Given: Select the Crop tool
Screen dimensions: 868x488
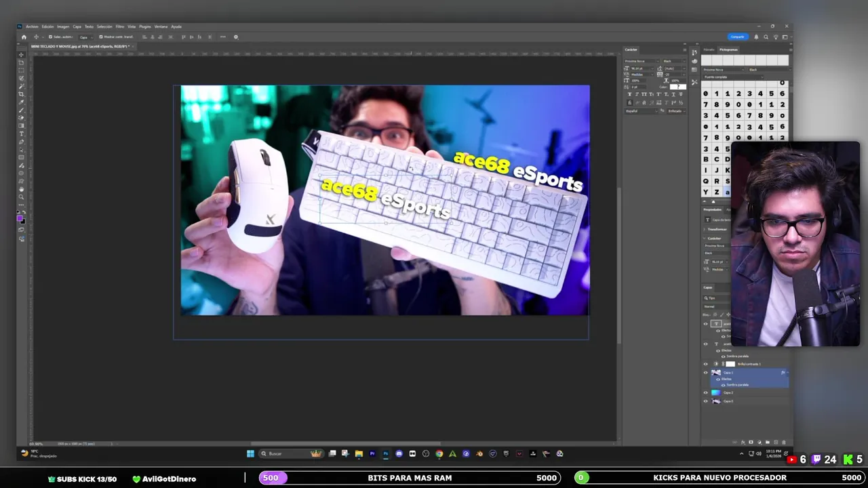Looking at the screenshot, I should pyautogui.click(x=20, y=93).
